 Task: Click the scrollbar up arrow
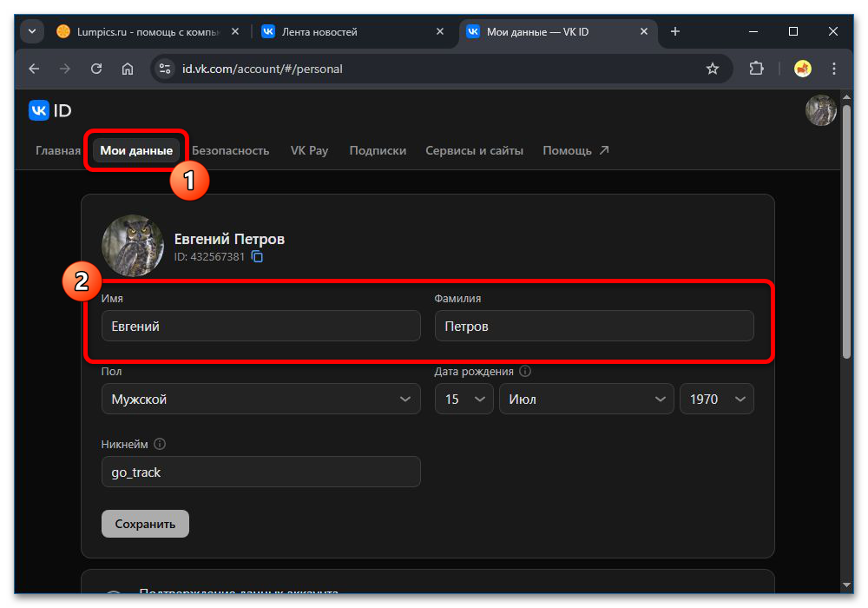846,97
